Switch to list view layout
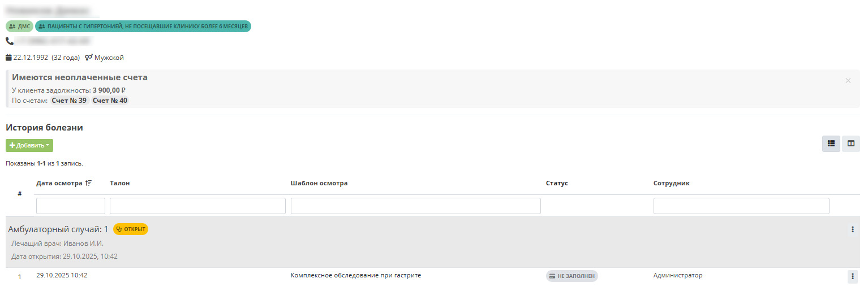The height and width of the screenshot is (300, 868). [831, 144]
